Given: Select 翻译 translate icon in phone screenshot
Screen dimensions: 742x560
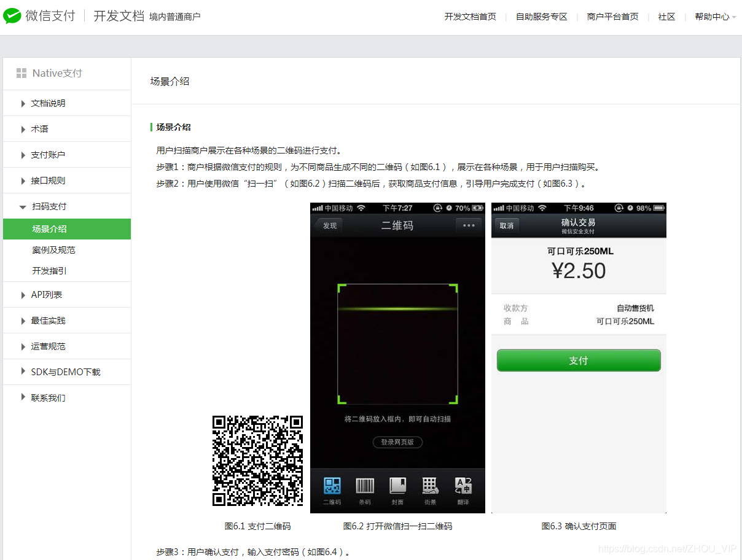Looking at the screenshot, I should click(463, 486).
